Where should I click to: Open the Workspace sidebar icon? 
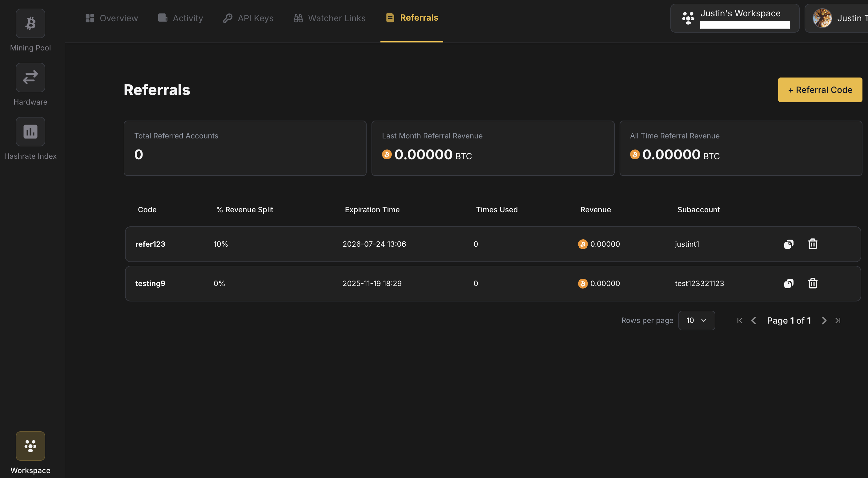pyautogui.click(x=30, y=446)
